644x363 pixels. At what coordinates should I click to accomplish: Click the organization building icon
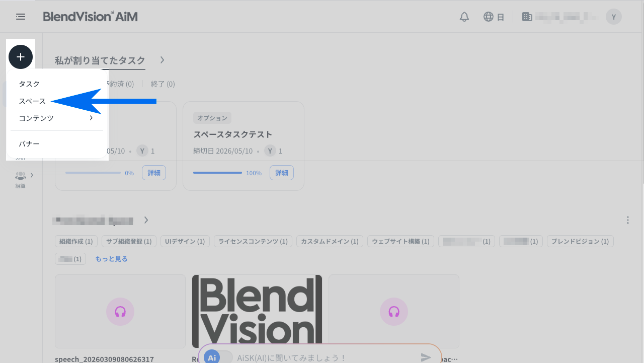[527, 17]
